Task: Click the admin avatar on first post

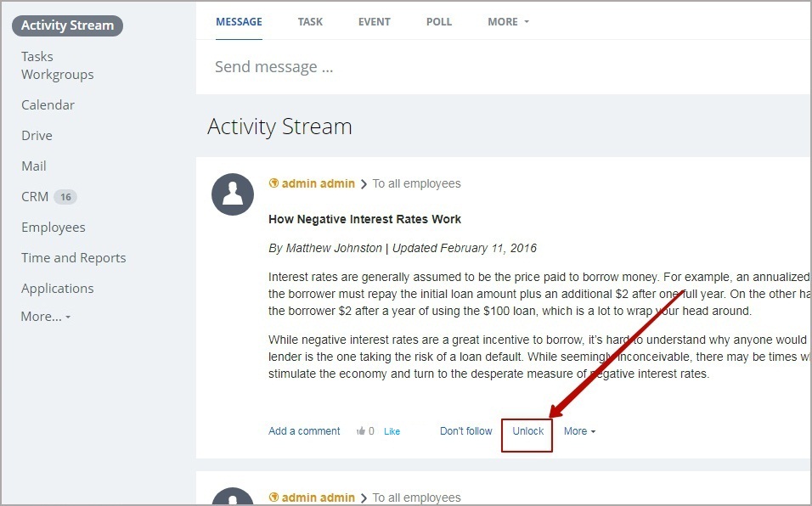Action: (x=233, y=194)
